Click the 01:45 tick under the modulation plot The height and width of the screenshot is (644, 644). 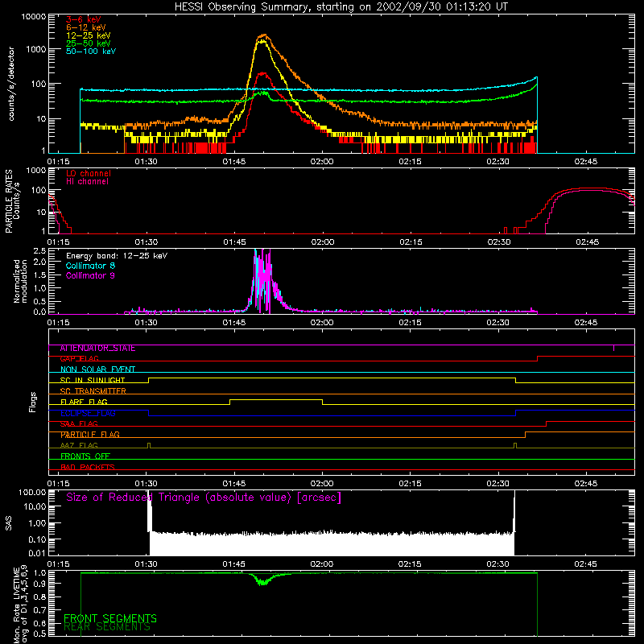pos(234,323)
